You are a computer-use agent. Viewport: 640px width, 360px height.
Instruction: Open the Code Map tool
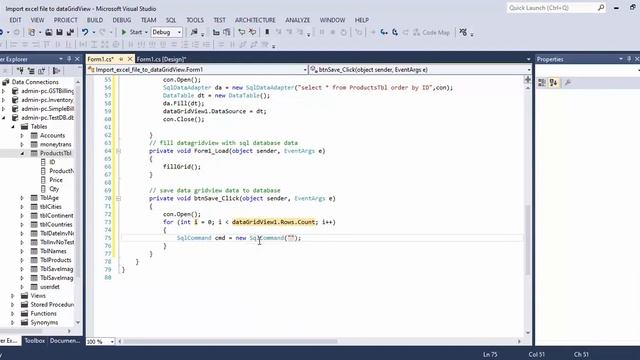tap(431, 32)
